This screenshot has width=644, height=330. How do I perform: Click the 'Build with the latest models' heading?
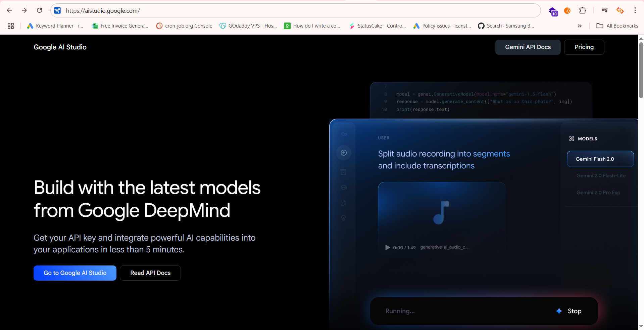(147, 199)
